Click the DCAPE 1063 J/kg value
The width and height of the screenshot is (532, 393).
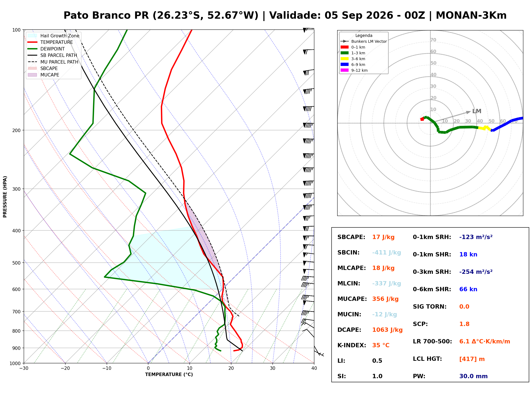[387, 330]
